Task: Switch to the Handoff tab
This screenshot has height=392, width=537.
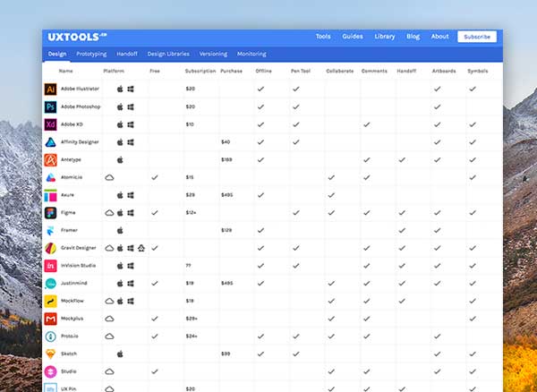Action: click(127, 54)
